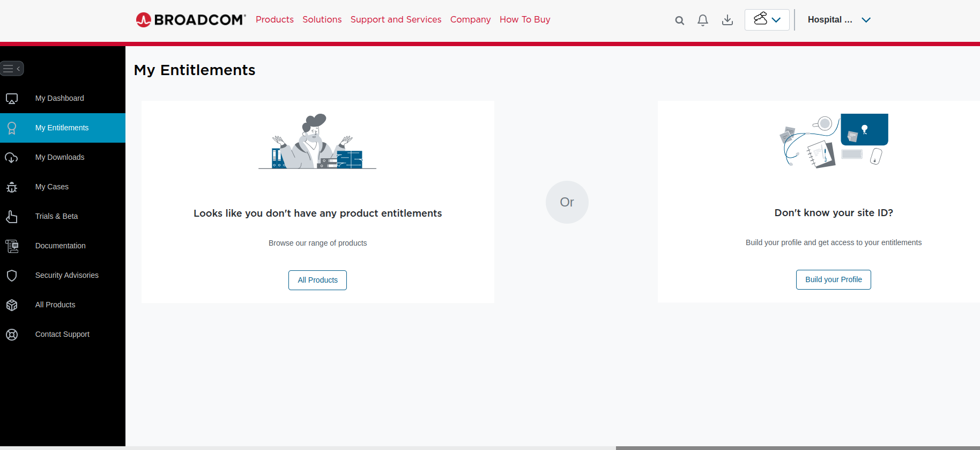This screenshot has width=980, height=450.
Task: Click the no product entitlements heading
Action: click(x=317, y=213)
